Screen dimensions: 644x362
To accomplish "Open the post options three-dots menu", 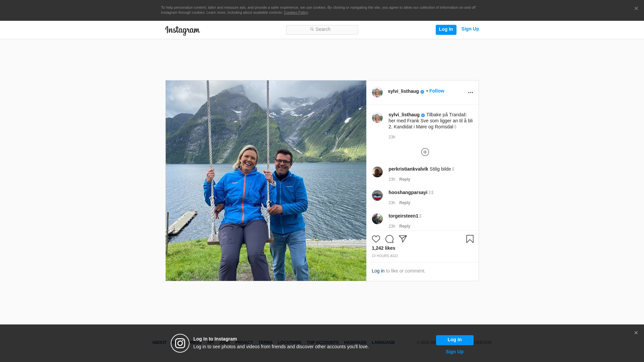I will (470, 93).
